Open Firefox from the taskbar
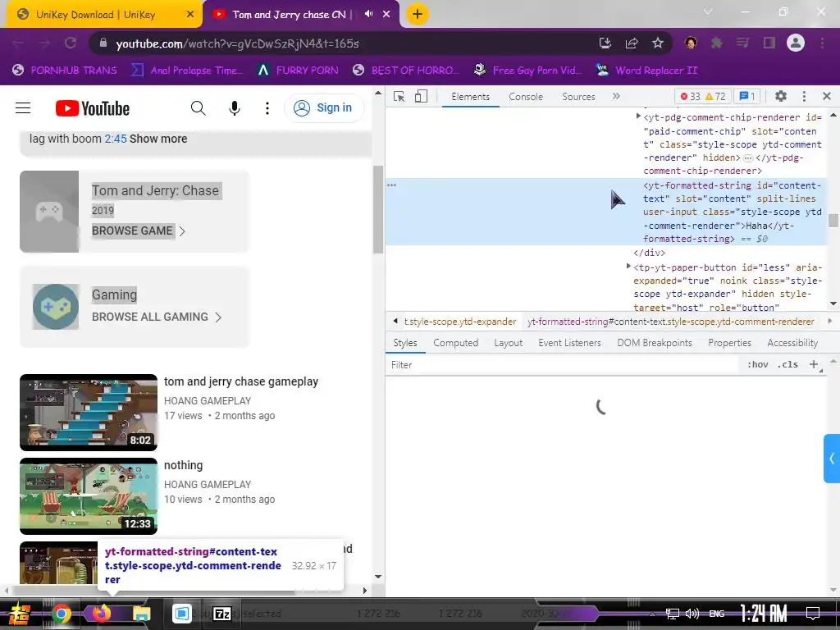The width and height of the screenshot is (840, 630). (x=102, y=613)
